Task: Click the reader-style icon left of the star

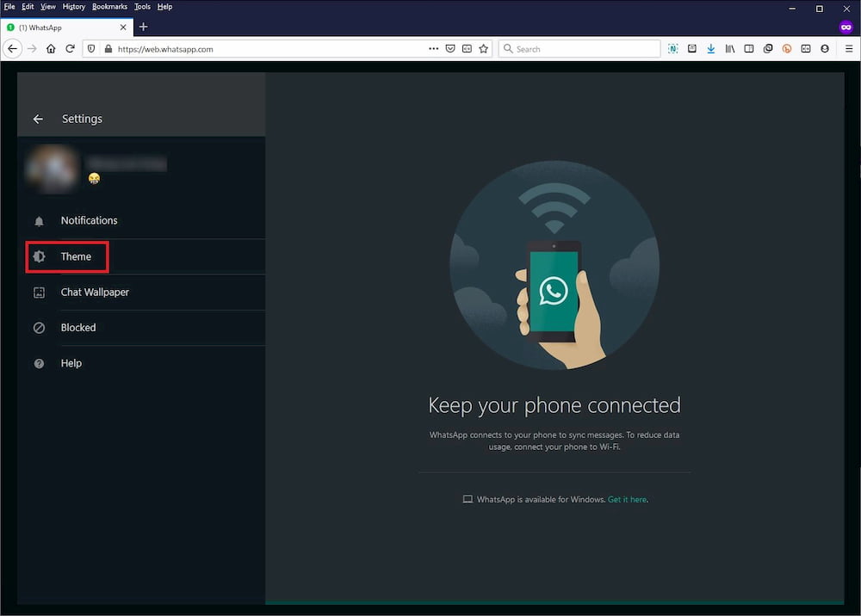Action: [467, 49]
